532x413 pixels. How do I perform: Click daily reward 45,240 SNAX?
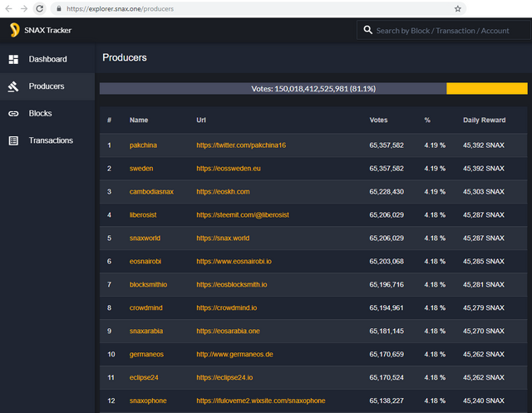pyautogui.click(x=484, y=401)
